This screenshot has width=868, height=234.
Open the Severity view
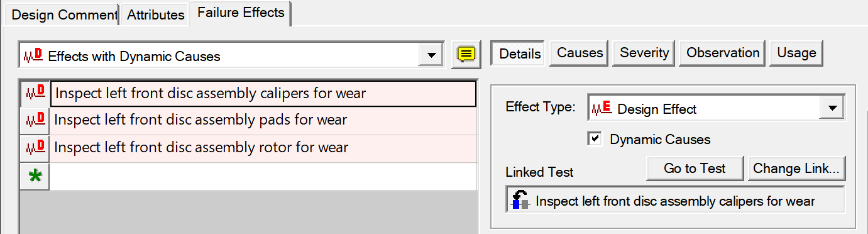tap(644, 53)
